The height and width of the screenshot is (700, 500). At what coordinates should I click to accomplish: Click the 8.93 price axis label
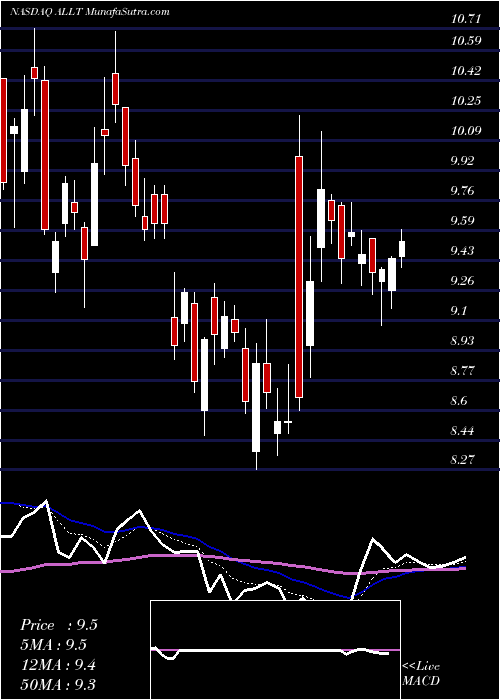(462, 341)
